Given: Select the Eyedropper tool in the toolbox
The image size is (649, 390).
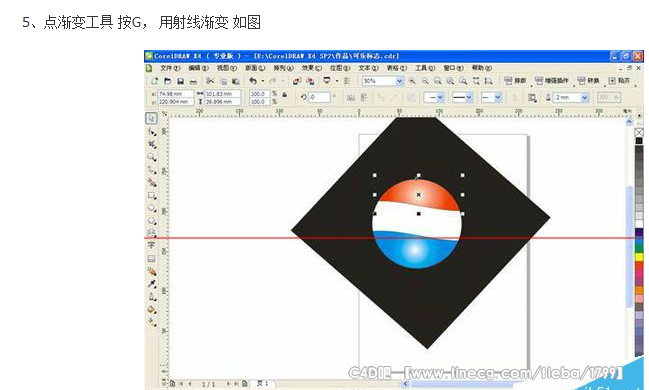Looking at the screenshot, I should coord(151,284).
